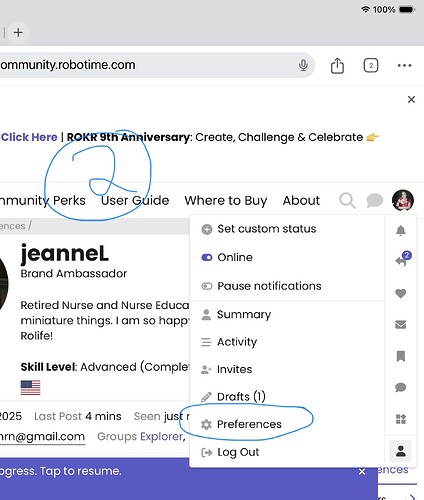The image size is (424, 500).
Task: Open the Explorer group link
Action: [163, 436]
